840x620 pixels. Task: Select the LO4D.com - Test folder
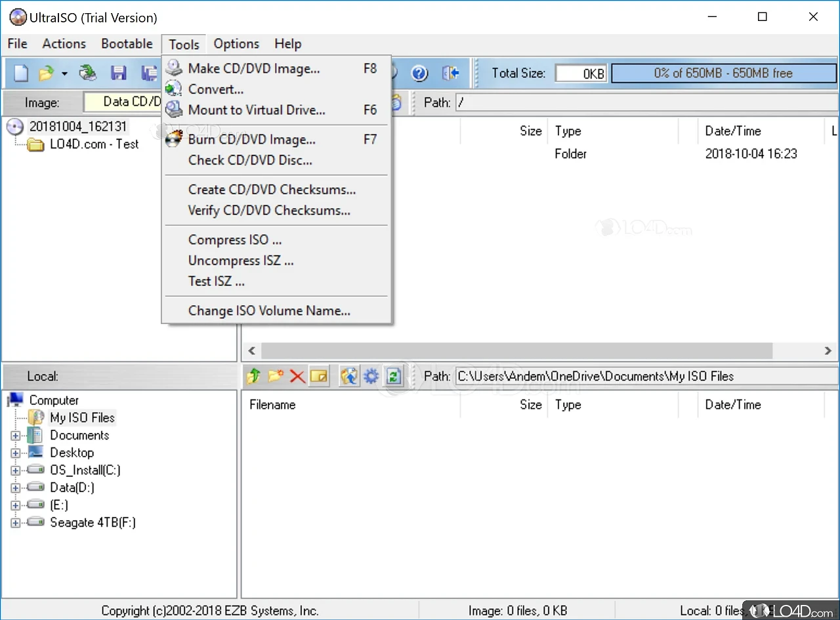[x=94, y=144]
